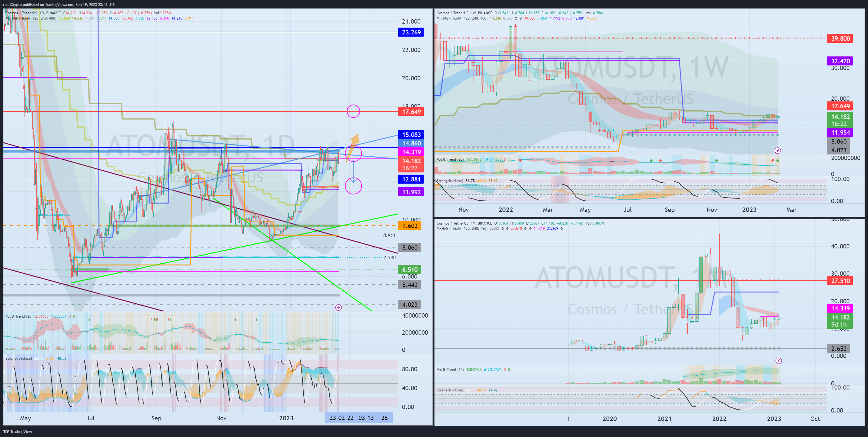Click the lightning bolt icon on daily chart

(338, 307)
